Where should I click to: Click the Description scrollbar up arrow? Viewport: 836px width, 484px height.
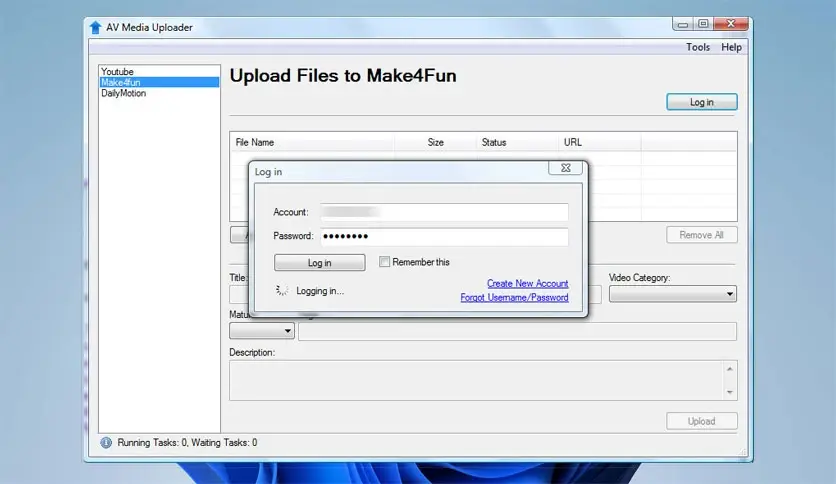pyautogui.click(x=730, y=369)
